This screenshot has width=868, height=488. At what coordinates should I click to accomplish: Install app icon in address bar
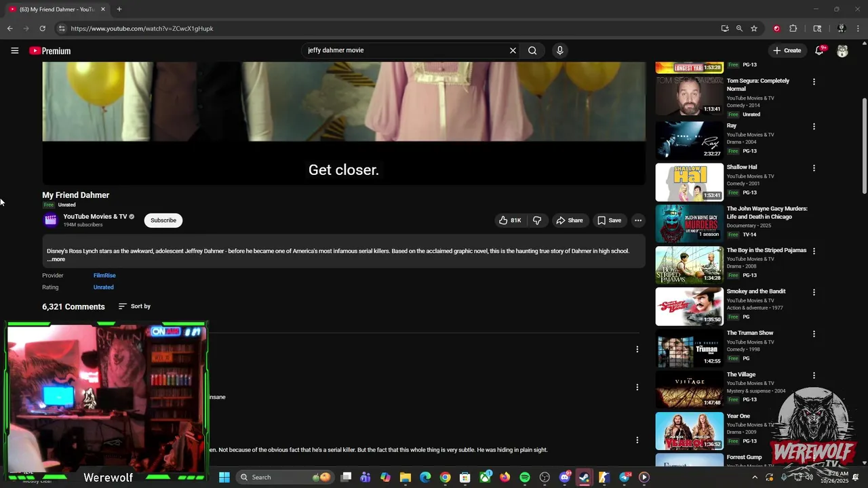click(725, 28)
